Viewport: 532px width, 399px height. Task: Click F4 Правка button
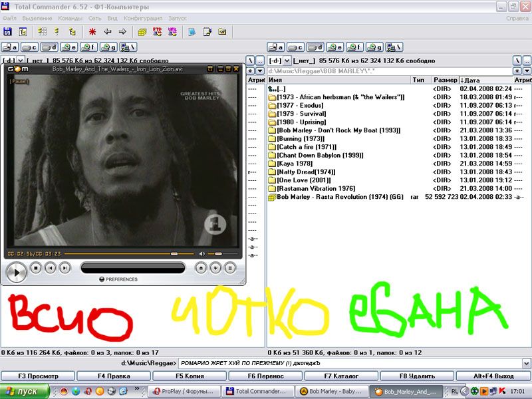(114, 376)
